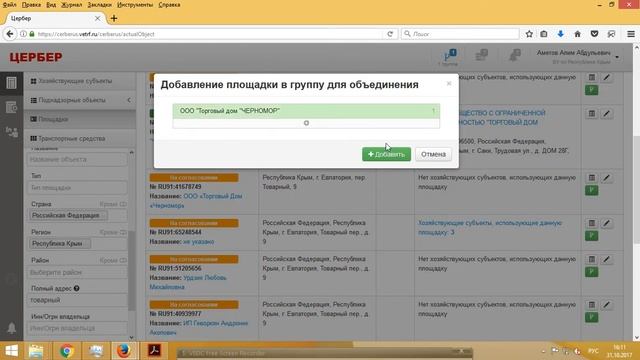The image size is (640, 360).
Task: View details icon for row RU91:51205656
Action: pos(591,259)
